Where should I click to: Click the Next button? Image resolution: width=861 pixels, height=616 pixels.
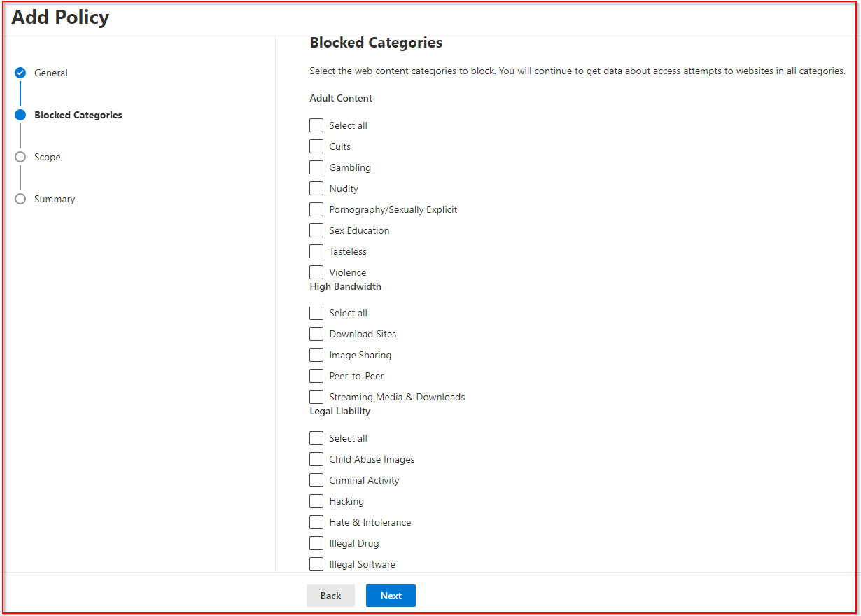390,595
